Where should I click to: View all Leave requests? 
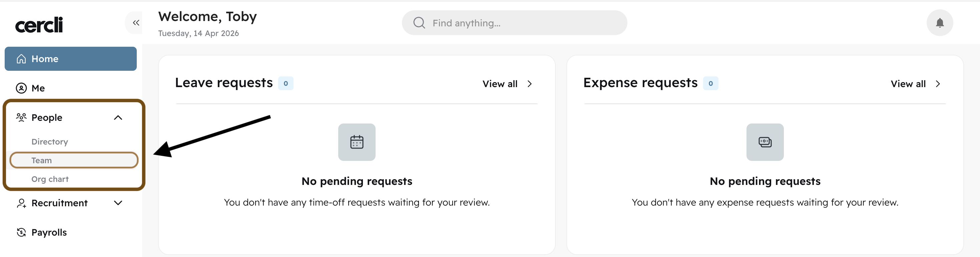click(500, 84)
